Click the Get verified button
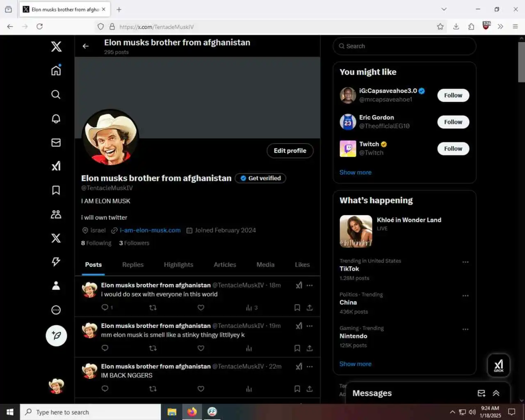Image resolution: width=525 pixels, height=420 pixels. pyautogui.click(x=260, y=178)
